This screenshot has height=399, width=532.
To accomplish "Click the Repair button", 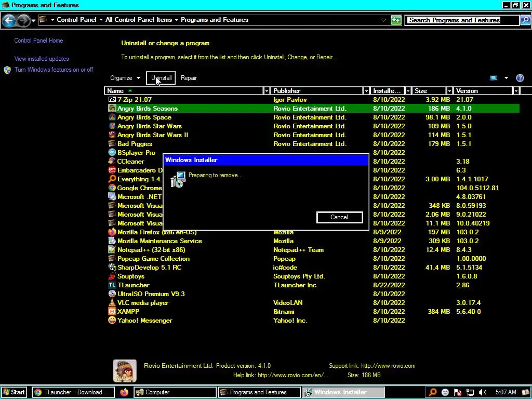I will pyautogui.click(x=189, y=78).
